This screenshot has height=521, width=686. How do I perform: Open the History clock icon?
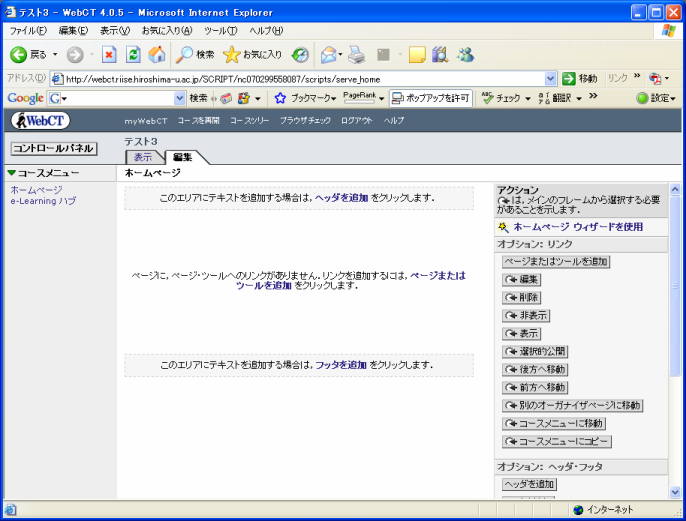click(x=300, y=55)
